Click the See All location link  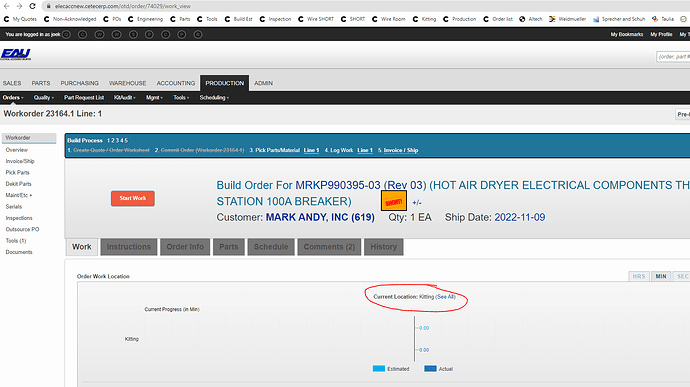pyautogui.click(x=445, y=297)
